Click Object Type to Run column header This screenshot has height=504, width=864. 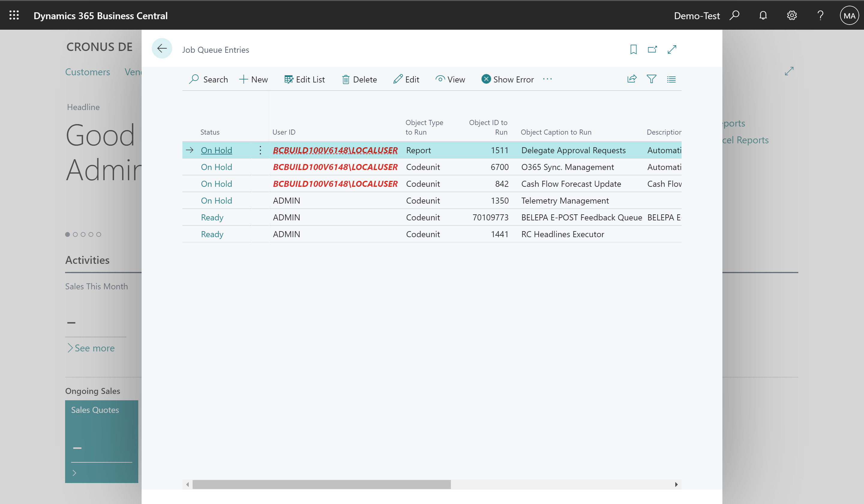[x=424, y=127]
